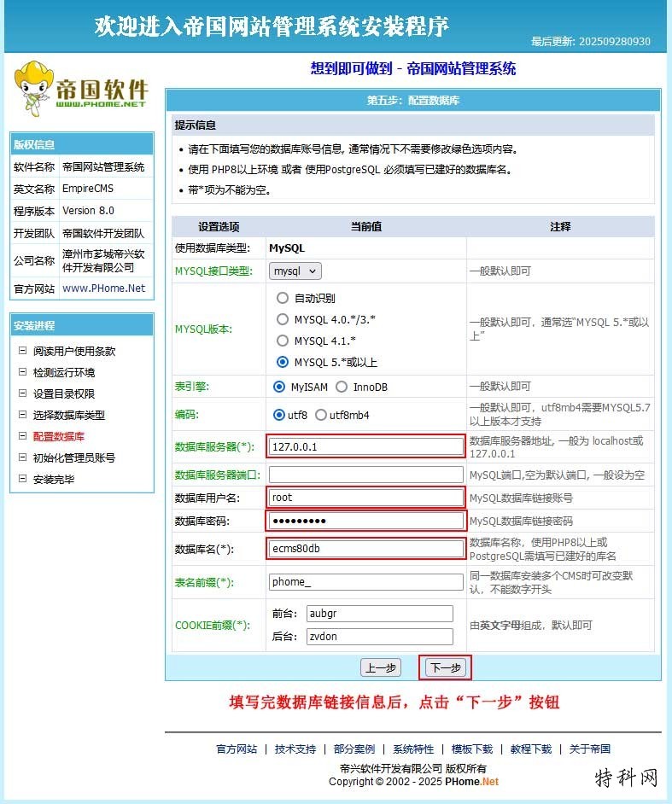This screenshot has width=672, height=804.
Task: Click the box icon beside 选择数据库类型
Action: click(22, 415)
